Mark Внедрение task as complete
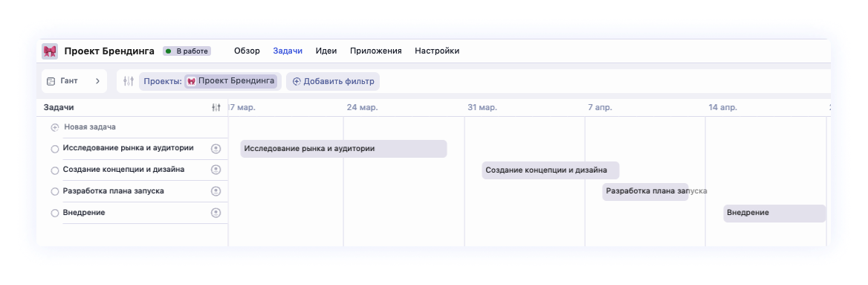Viewport: 868px width, 285px height. point(54,213)
